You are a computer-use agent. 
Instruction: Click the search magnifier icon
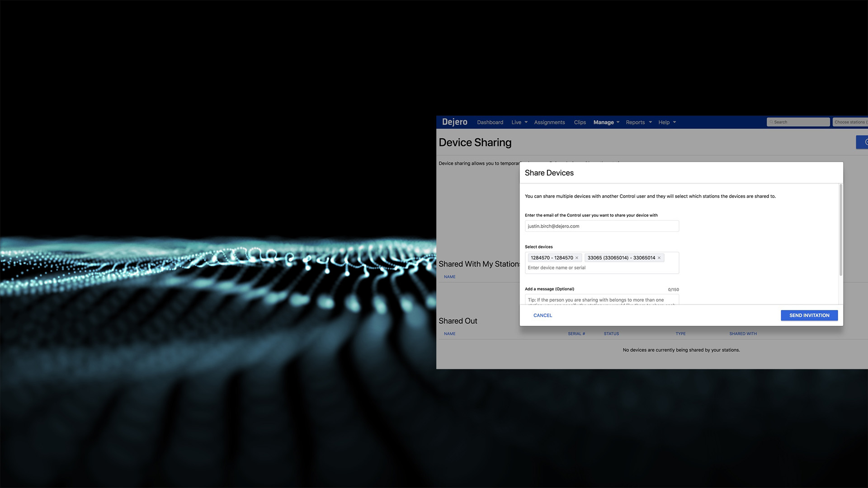click(771, 122)
